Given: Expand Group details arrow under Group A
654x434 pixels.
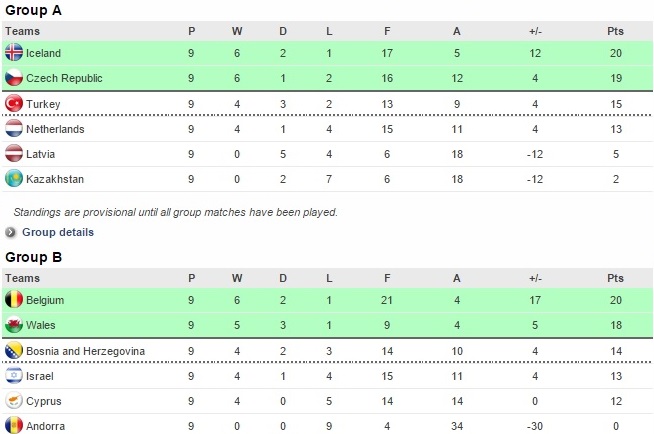Looking at the screenshot, I should pos(12,233).
